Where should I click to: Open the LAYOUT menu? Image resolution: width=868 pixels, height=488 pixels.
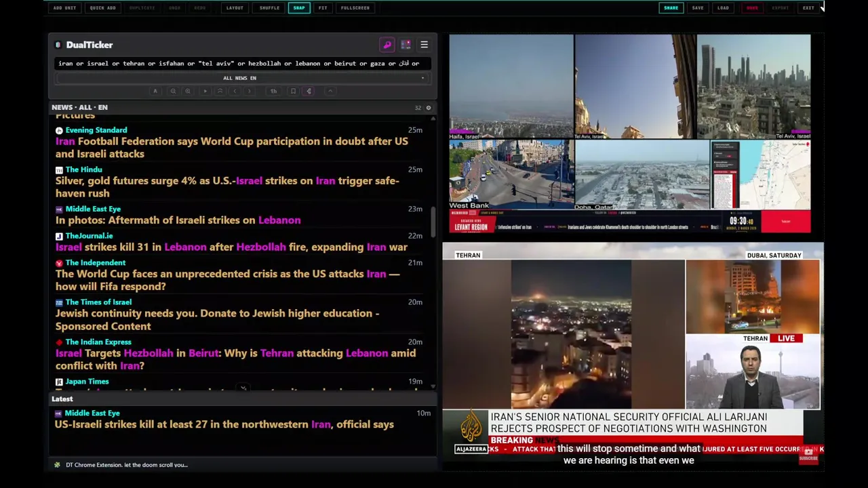click(235, 8)
